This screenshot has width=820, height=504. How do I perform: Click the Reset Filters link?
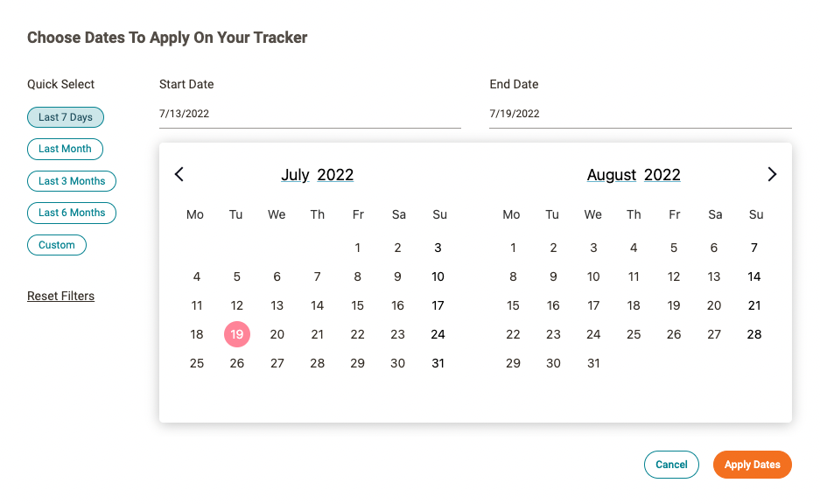(x=61, y=296)
